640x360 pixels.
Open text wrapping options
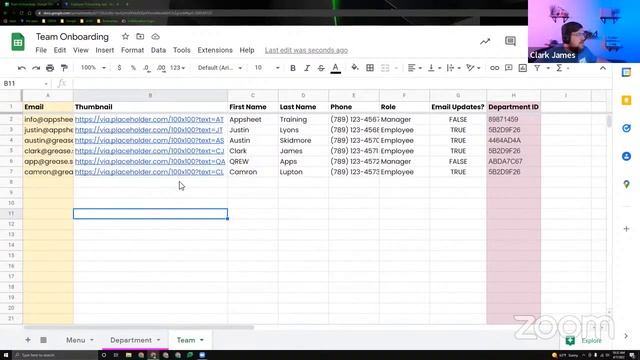(x=453, y=68)
